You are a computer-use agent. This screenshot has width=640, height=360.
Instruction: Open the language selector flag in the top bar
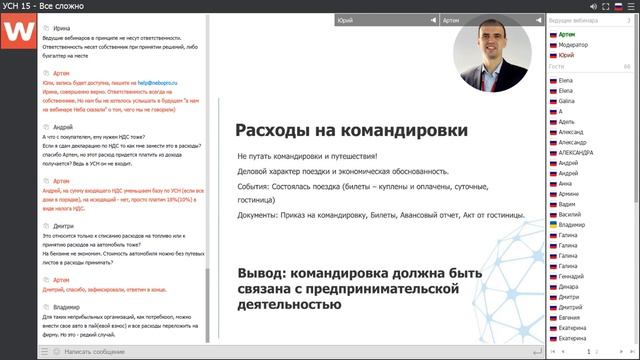click(619, 7)
